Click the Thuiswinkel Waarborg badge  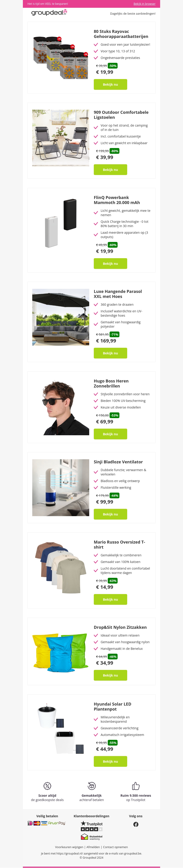pyautogui.click(x=91, y=837)
